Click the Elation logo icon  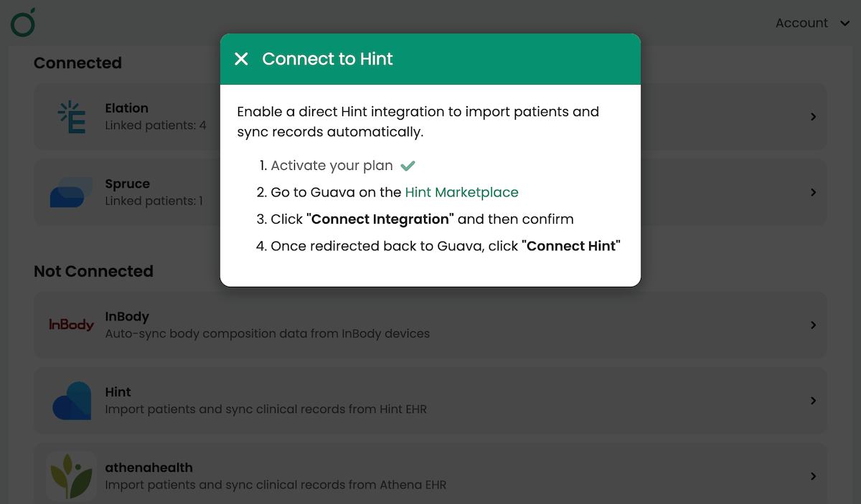pos(72,117)
